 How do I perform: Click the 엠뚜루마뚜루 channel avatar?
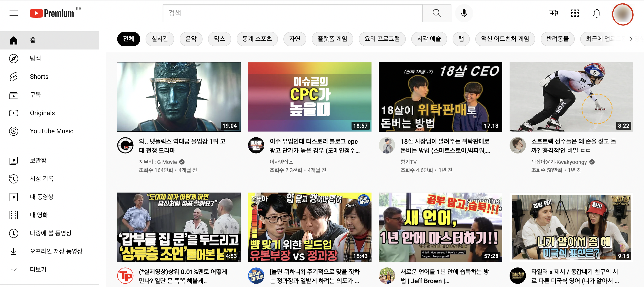pyautogui.click(x=256, y=275)
